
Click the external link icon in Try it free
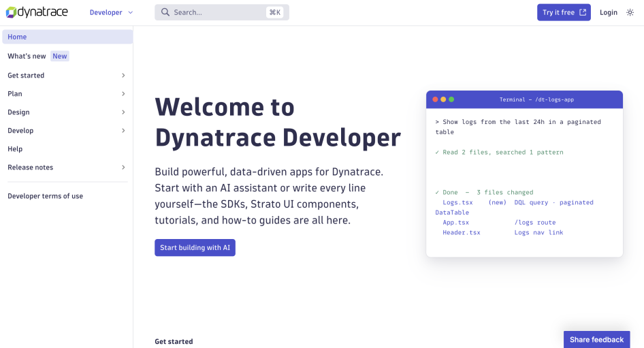583,12
